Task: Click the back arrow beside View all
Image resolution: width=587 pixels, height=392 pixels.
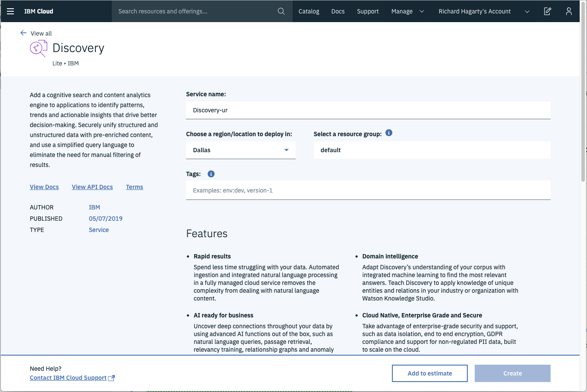Action: pyautogui.click(x=23, y=33)
